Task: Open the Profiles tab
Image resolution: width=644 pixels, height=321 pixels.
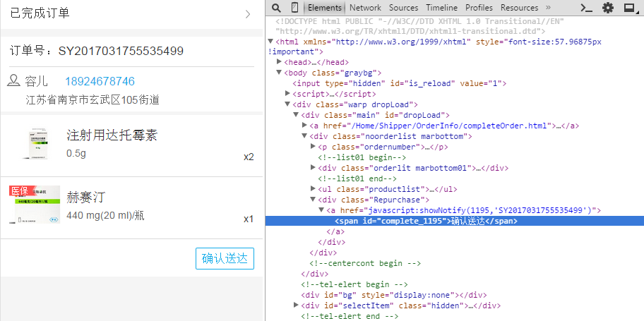Action: [479, 7]
